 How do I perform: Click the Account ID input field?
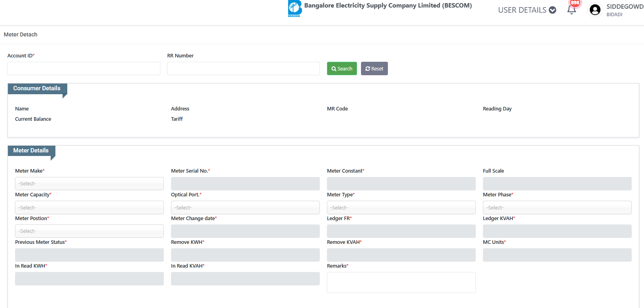84,68
